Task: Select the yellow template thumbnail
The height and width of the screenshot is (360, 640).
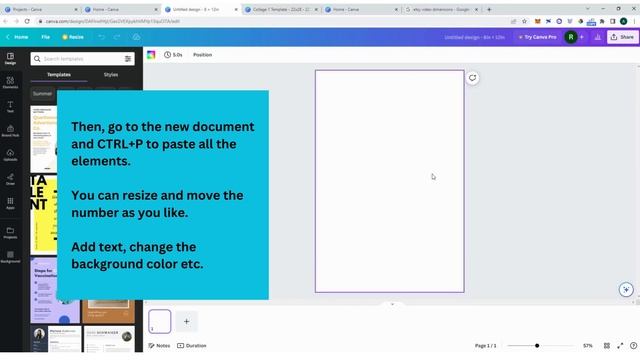Action: click(x=44, y=216)
